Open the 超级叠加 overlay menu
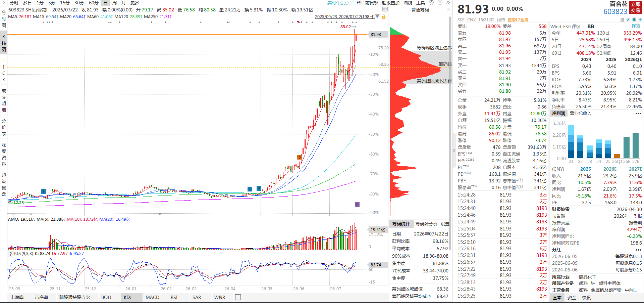Viewport: 644px width, 303px height. tap(390, 3)
